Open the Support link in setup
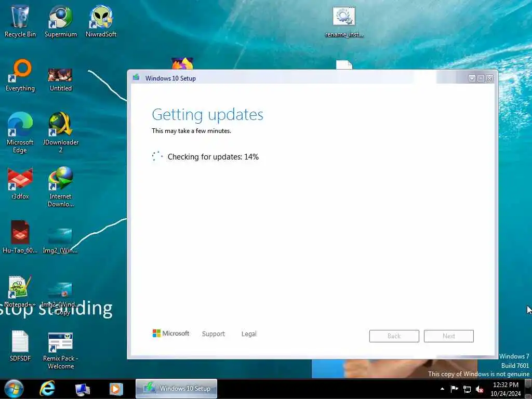 pyautogui.click(x=214, y=334)
